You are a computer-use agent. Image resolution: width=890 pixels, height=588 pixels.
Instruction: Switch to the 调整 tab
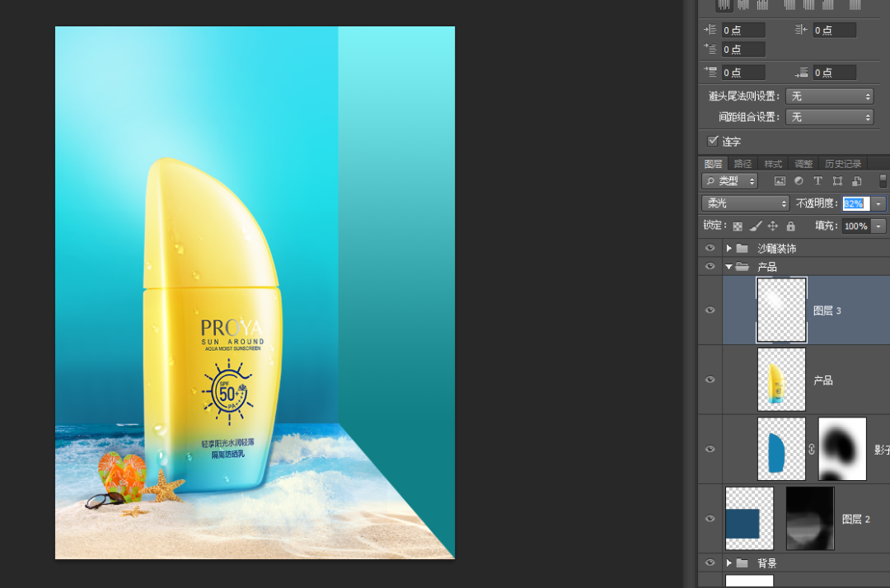coord(803,164)
